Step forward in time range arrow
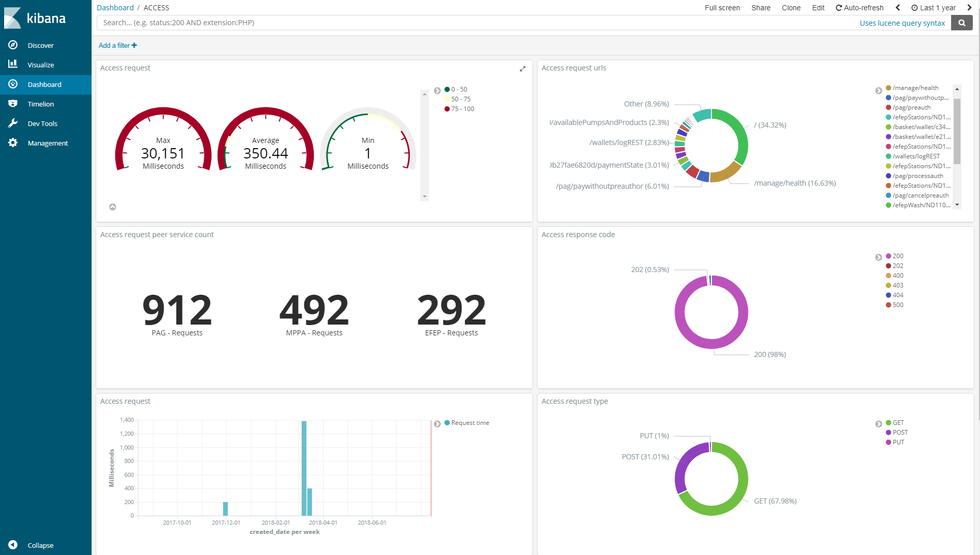This screenshot has width=980, height=555. [969, 8]
